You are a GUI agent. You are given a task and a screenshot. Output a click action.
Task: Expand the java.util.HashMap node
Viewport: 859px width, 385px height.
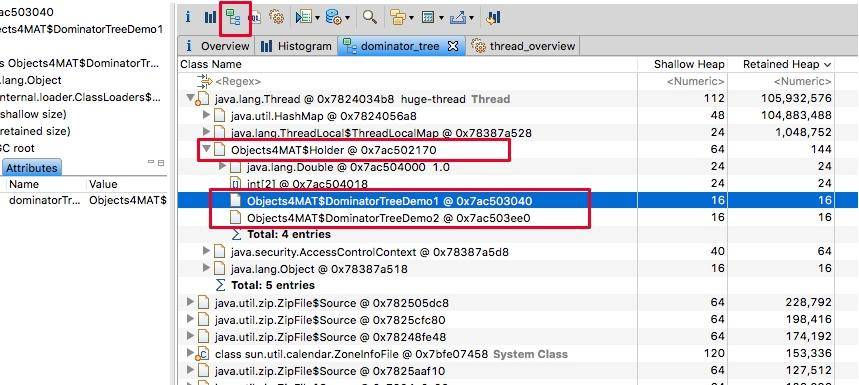[x=207, y=116]
